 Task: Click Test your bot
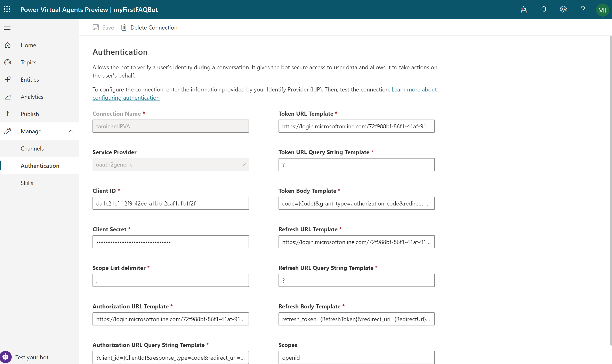[32, 357]
